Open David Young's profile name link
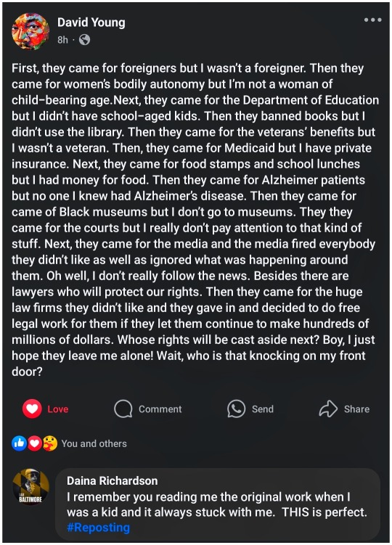 91,22
